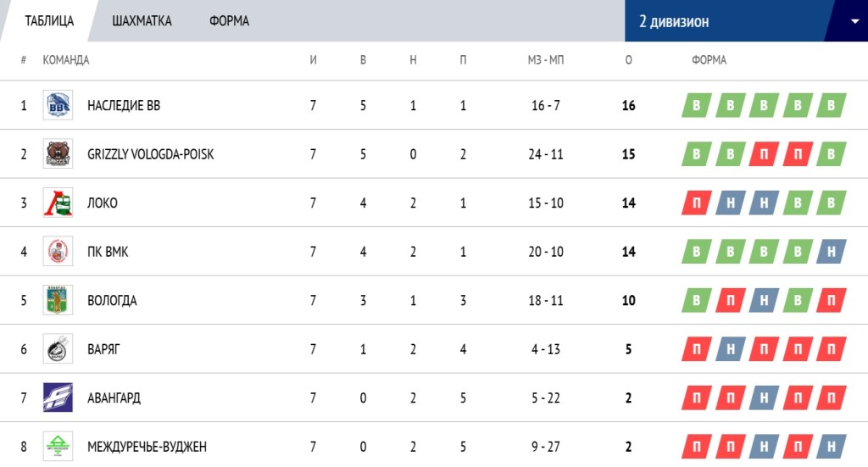This screenshot has height=467, width=868.
Task: Click first red П form badge for Локо
Action: (697, 203)
